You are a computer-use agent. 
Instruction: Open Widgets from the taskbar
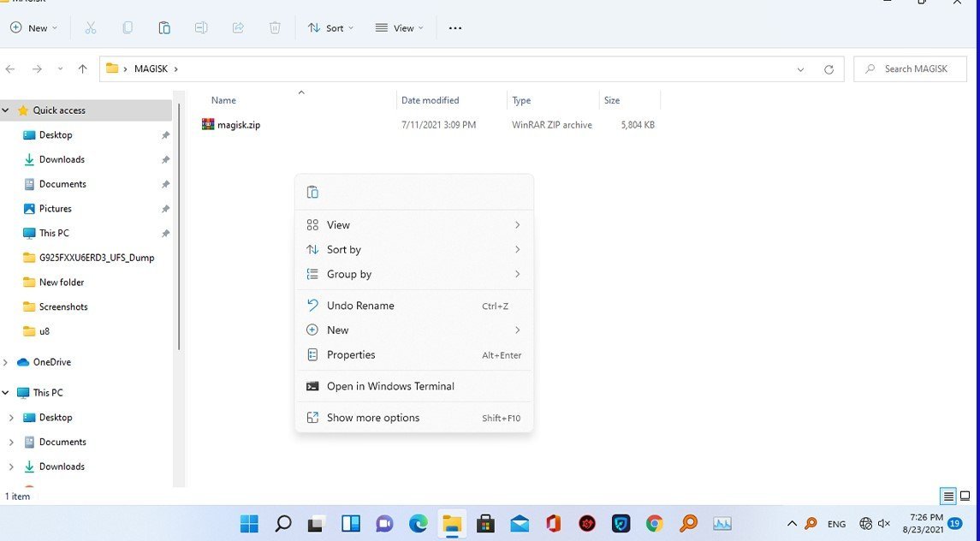pyautogui.click(x=351, y=524)
